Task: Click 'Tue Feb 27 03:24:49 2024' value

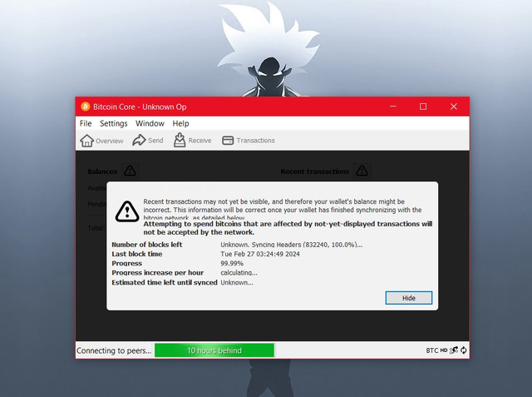Action: click(260, 254)
